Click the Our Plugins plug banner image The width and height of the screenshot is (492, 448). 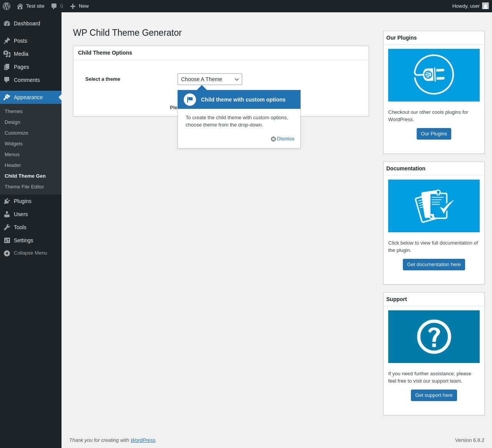[434, 75]
